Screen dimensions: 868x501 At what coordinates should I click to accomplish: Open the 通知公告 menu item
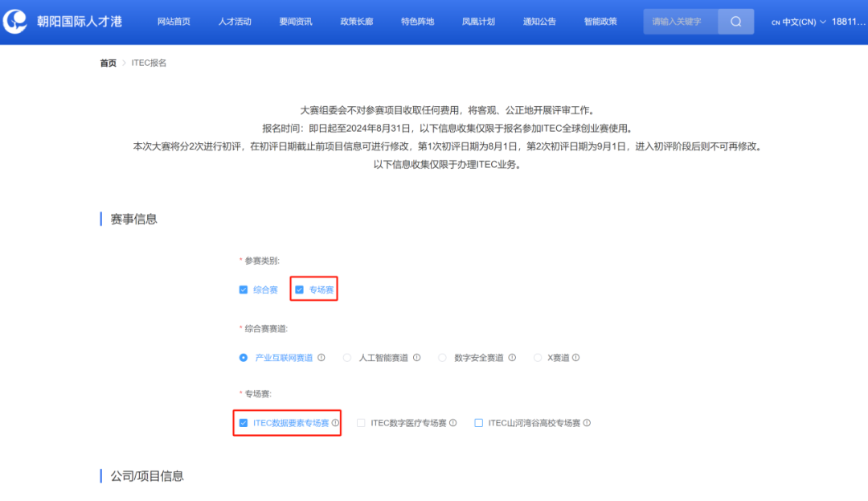pos(539,22)
